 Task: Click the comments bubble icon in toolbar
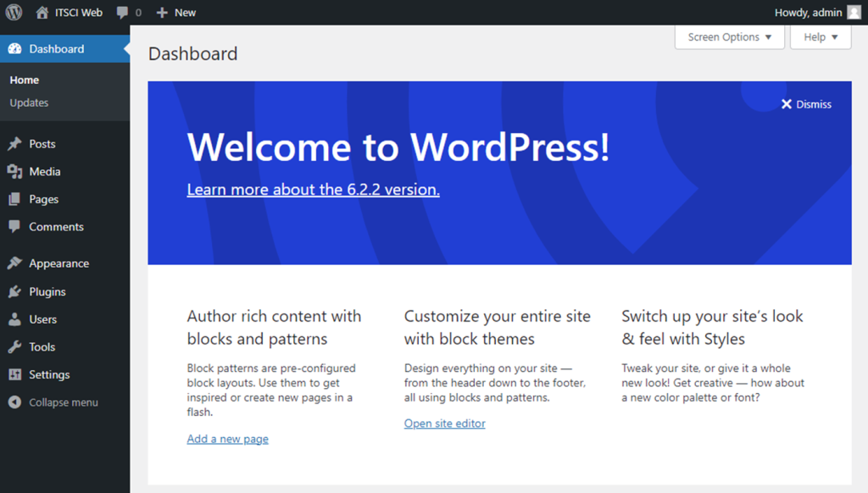click(123, 13)
